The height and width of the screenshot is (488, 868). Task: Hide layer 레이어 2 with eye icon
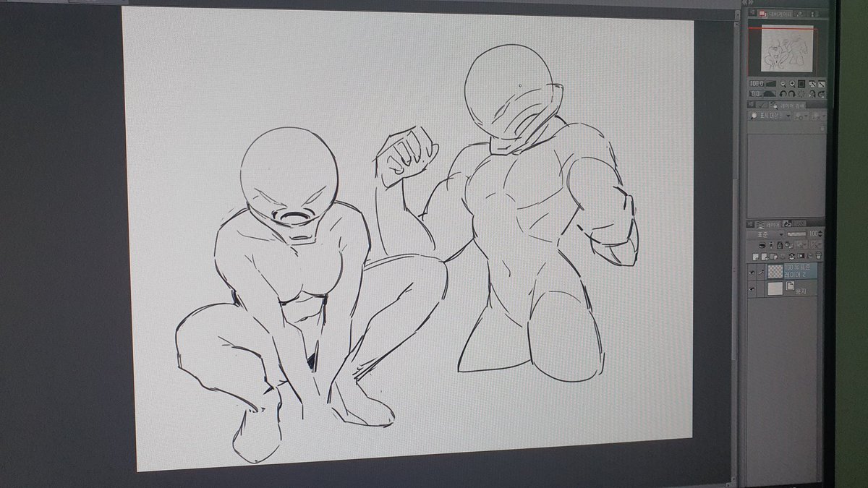[752, 273]
